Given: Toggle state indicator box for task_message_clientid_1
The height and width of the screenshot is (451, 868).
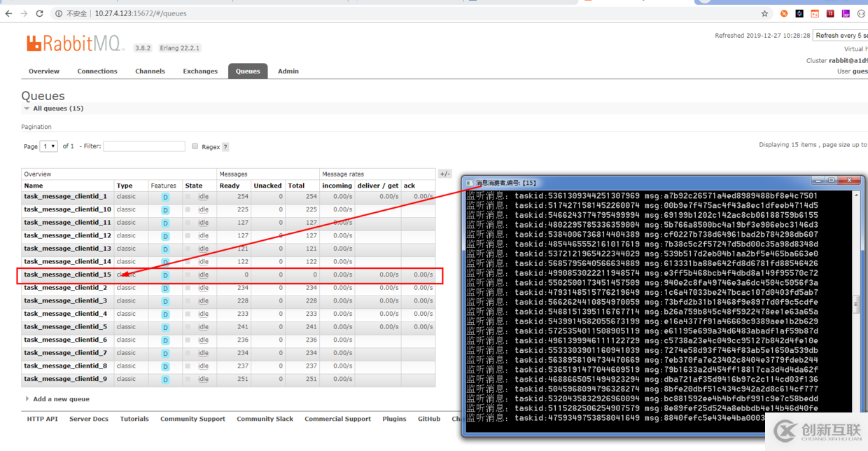Looking at the screenshot, I should pos(188,197).
